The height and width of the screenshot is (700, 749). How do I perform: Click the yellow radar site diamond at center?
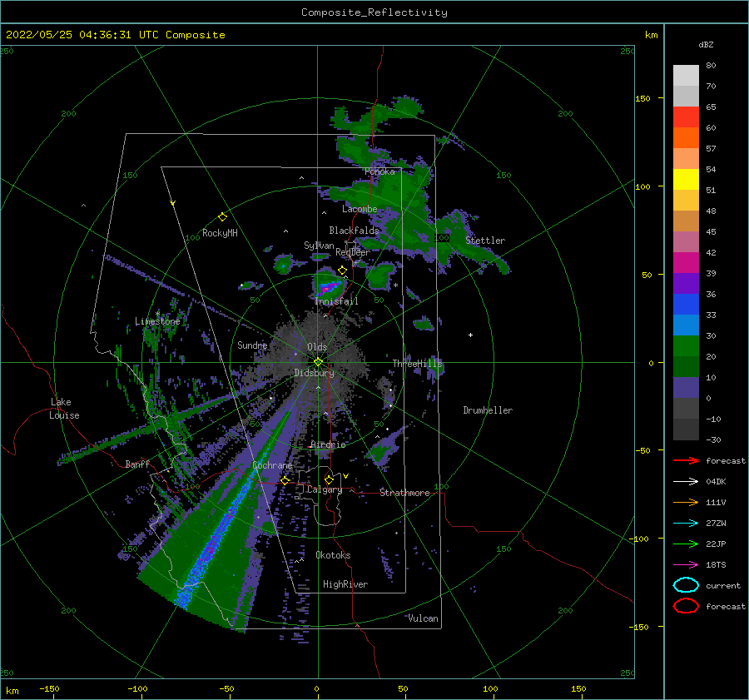click(x=318, y=362)
